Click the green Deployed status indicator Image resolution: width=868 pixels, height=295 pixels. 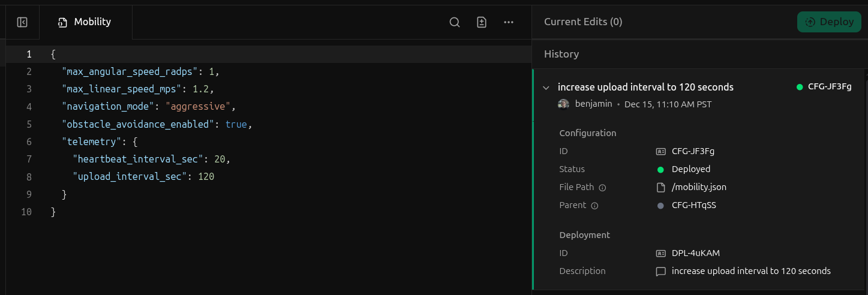(661, 169)
